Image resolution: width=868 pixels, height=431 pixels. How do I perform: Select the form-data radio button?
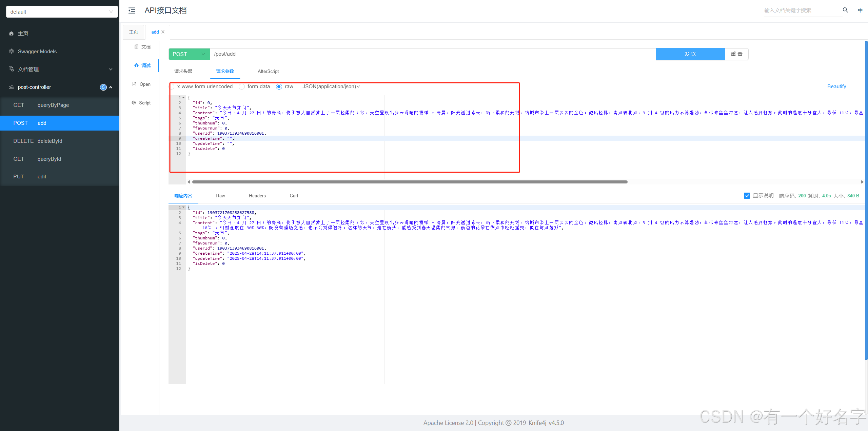(x=242, y=87)
